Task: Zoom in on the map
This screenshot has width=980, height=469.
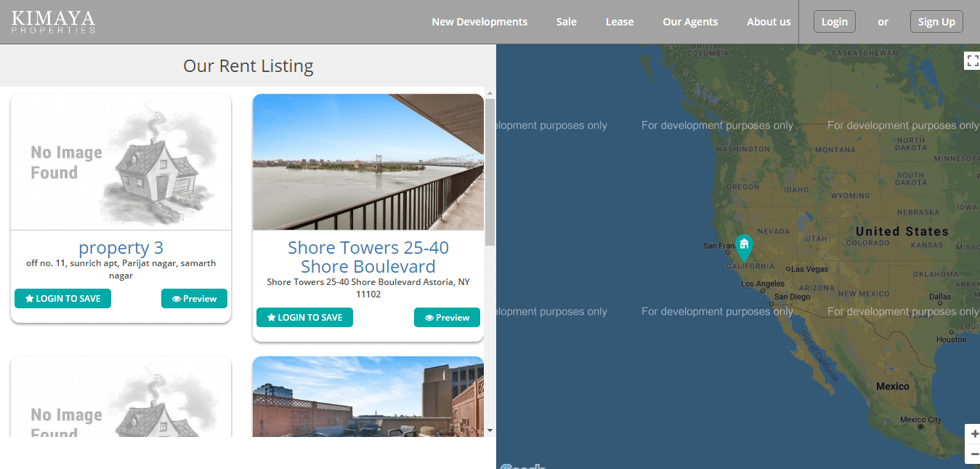Action: click(974, 434)
